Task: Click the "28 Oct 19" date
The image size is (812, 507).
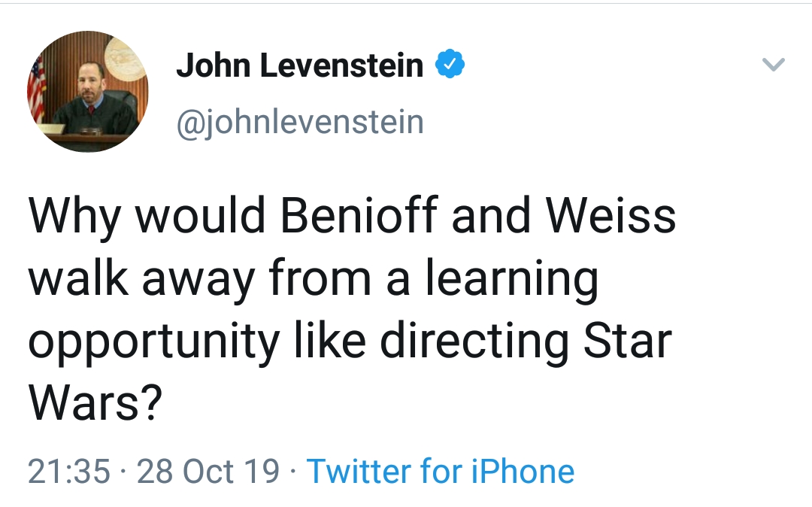Action: coord(208,472)
